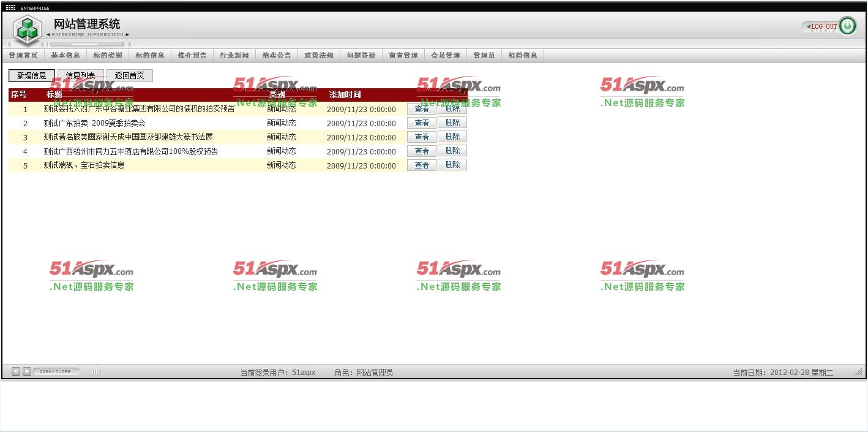Click the 类别 column header
The height and width of the screenshot is (432, 868).
click(x=277, y=94)
